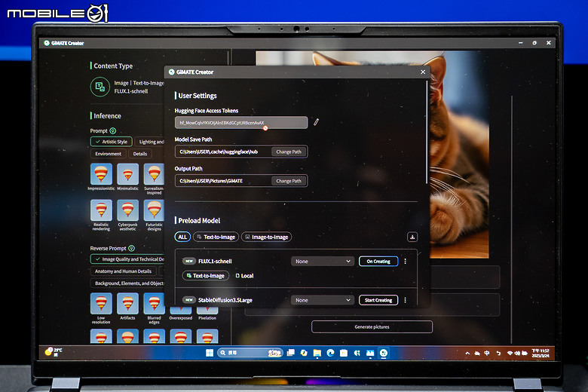Viewport: 588px width, 392px height.
Task: Close the User Settings dialog
Action: (x=423, y=72)
